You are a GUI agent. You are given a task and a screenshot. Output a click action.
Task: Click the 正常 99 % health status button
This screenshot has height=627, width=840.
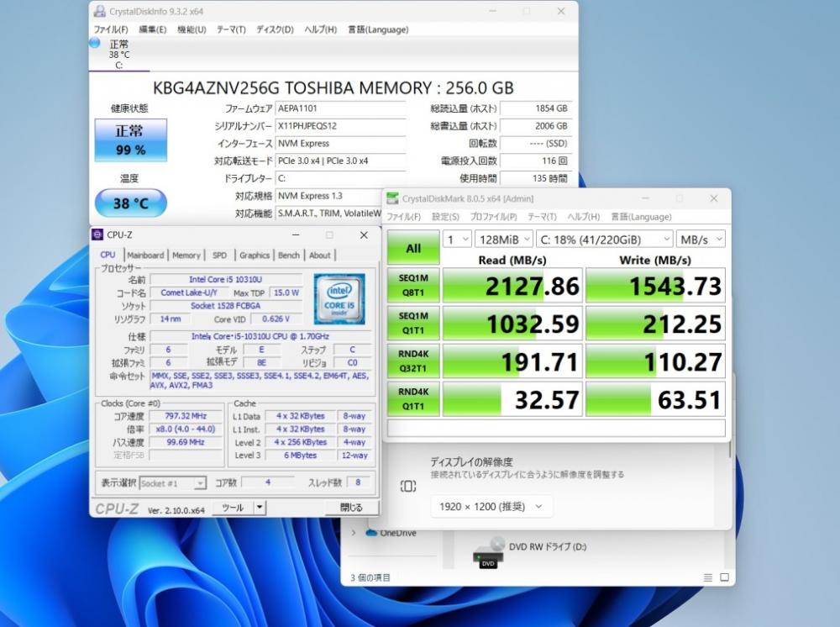tap(131, 140)
